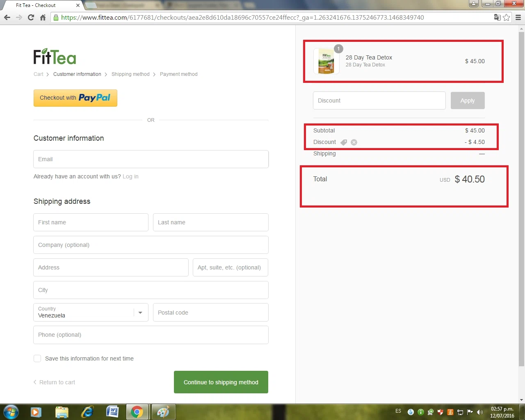
Task: Click the Java update tray icon
Action: click(x=450, y=412)
